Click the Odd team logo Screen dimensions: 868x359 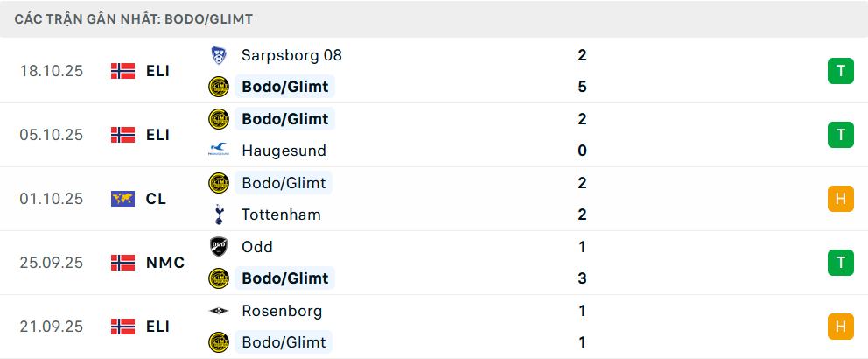218,247
